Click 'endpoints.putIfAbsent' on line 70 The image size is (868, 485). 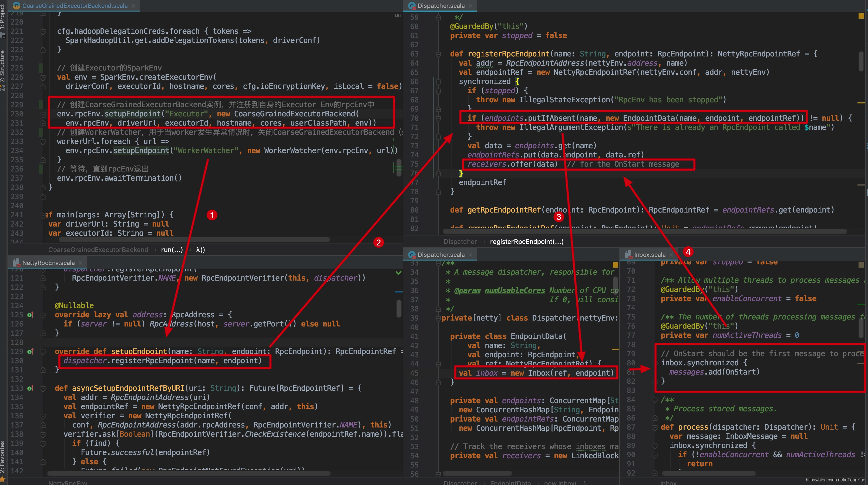click(530, 118)
